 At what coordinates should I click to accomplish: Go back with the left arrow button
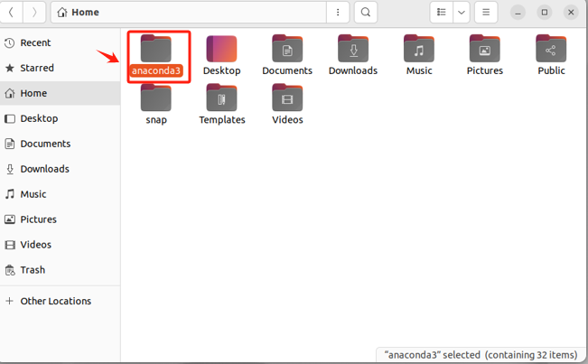(x=11, y=13)
